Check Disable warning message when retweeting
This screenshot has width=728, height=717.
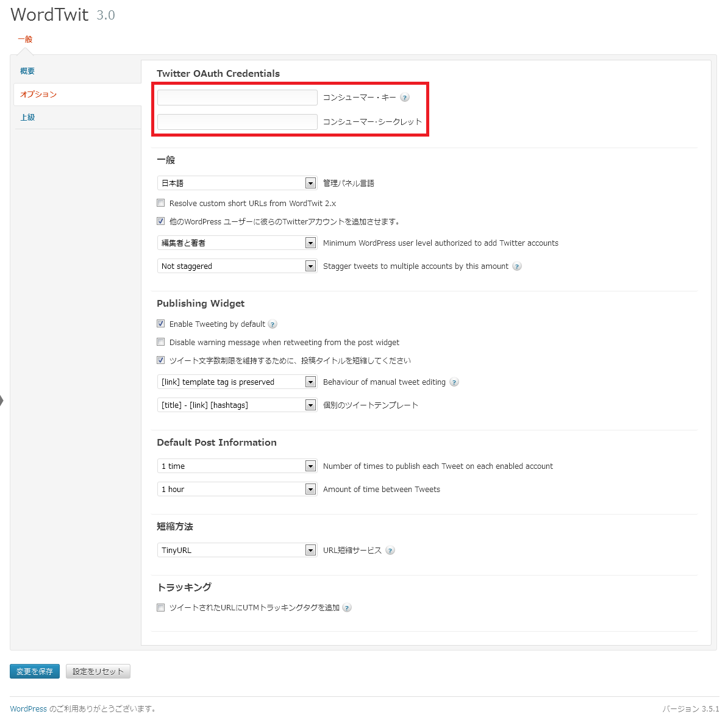pyautogui.click(x=160, y=342)
